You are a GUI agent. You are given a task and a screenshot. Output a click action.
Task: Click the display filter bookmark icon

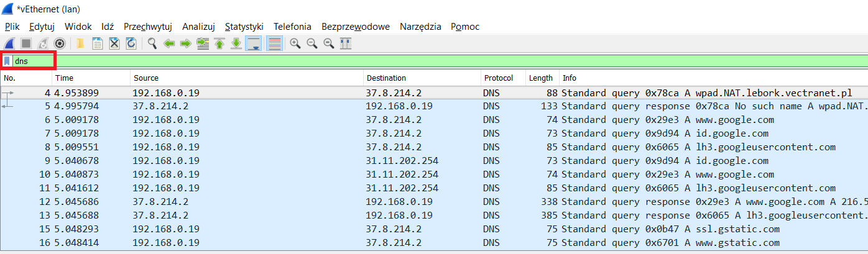pos(7,61)
